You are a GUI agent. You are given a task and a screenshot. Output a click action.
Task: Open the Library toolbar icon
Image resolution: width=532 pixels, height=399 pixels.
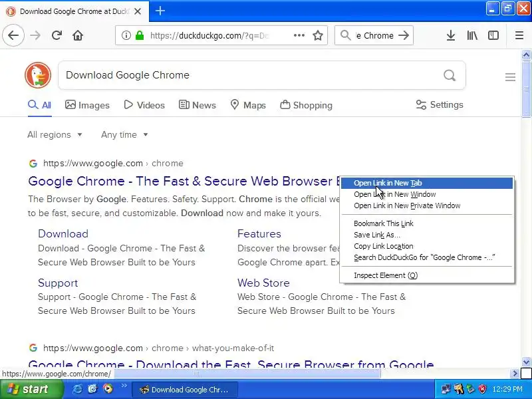tap(472, 35)
